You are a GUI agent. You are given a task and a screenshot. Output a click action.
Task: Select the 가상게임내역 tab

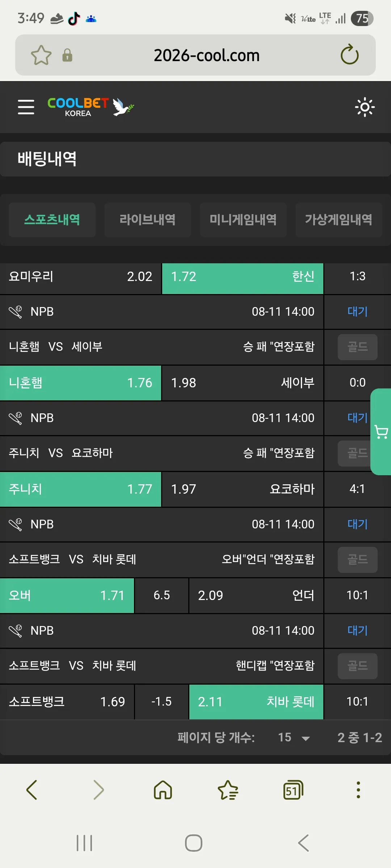coord(339,220)
